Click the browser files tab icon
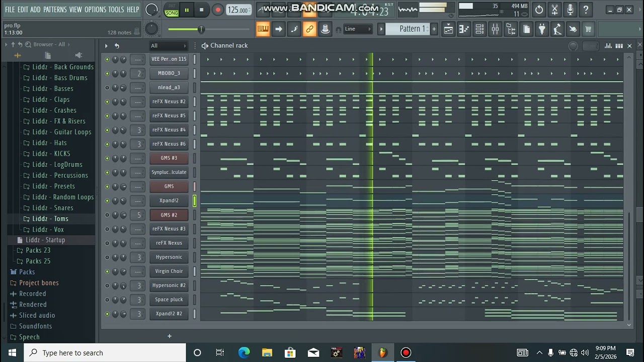Screen dimensions: 644x362 (48, 55)
